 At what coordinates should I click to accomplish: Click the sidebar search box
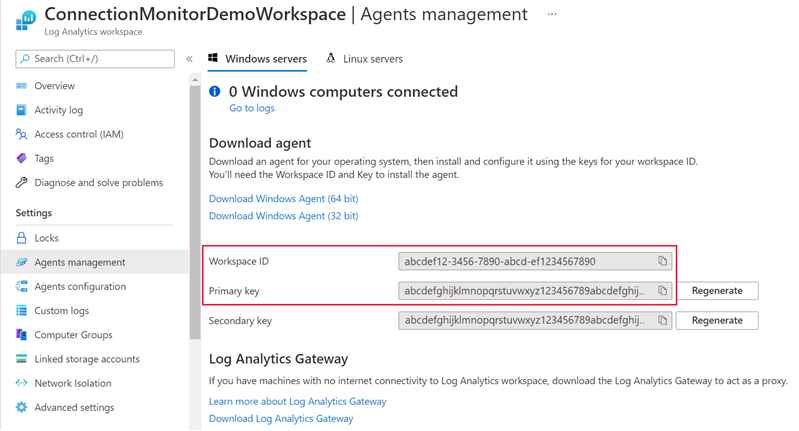98,59
